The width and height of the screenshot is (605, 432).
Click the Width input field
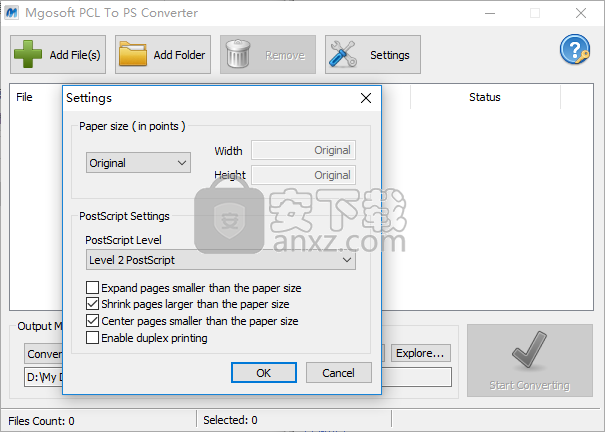click(x=303, y=150)
